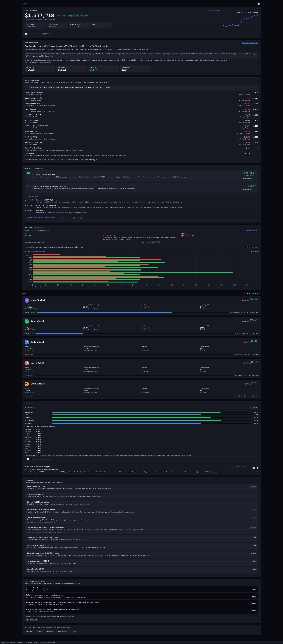Screen dimensions: 283x644
Task: Dismiss the 'Your surplus against your debt' card
Action: point(256,172)
